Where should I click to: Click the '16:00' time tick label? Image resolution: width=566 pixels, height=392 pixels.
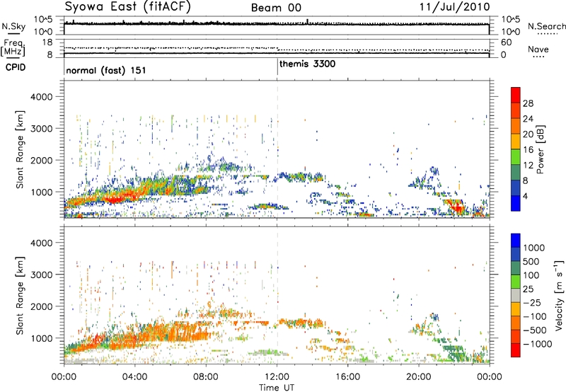point(347,377)
